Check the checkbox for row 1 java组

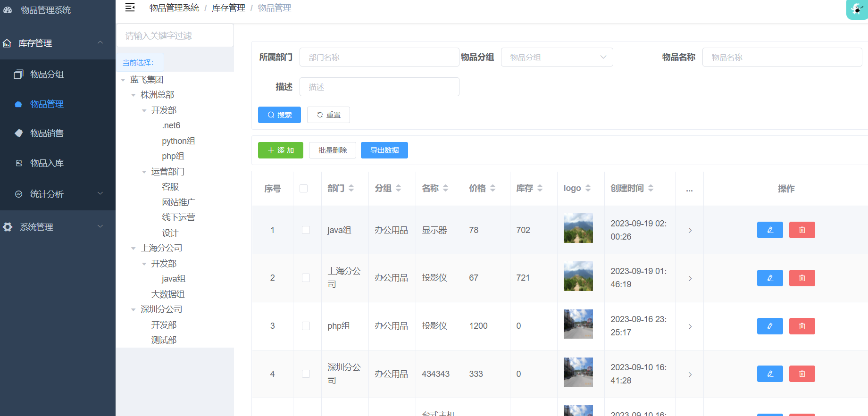306,230
